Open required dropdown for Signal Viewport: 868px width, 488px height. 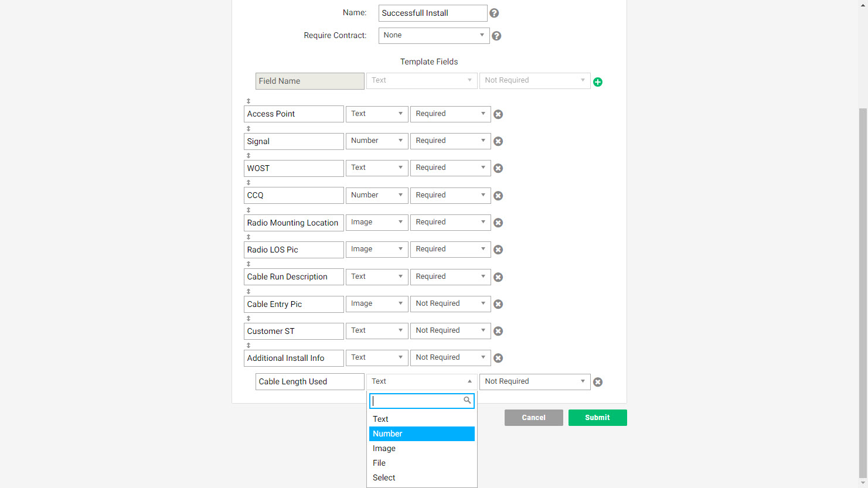451,141
